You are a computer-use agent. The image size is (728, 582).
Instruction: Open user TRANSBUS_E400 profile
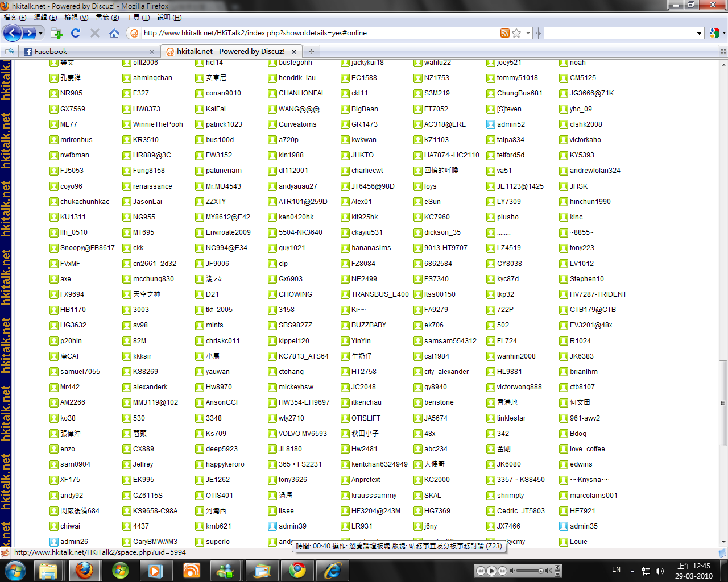pyautogui.click(x=380, y=294)
